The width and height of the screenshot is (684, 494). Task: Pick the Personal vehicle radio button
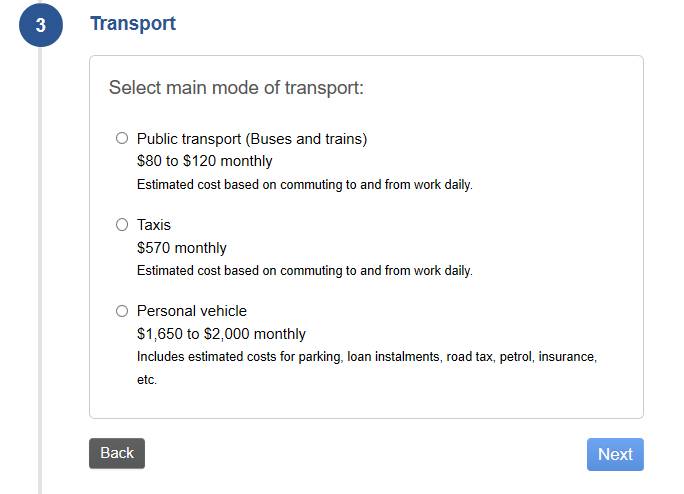pos(122,311)
